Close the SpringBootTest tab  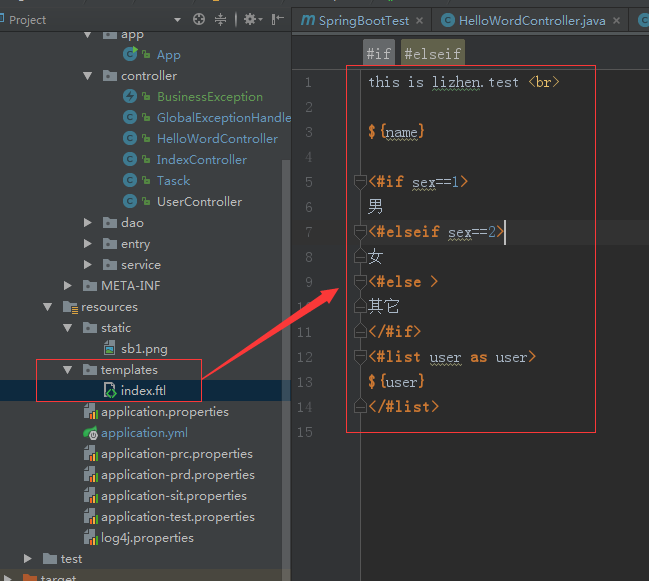point(419,20)
